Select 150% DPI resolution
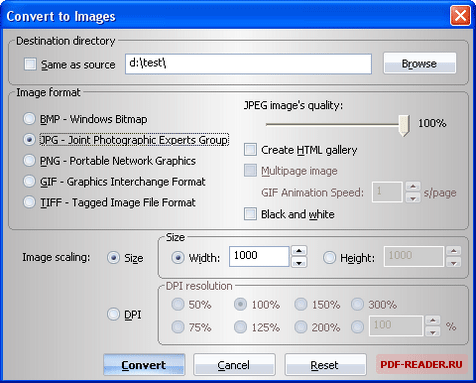 click(301, 304)
